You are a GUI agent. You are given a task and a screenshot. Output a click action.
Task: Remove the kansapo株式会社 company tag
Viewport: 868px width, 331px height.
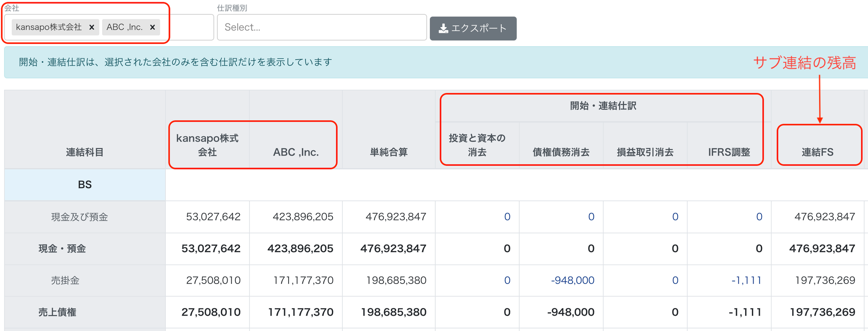(x=92, y=28)
